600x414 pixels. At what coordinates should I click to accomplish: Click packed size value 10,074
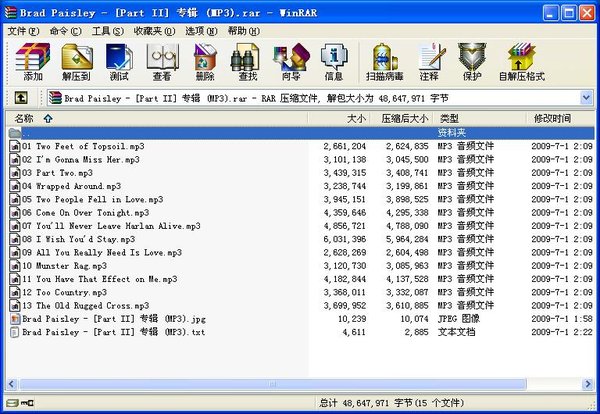pyautogui.click(x=414, y=319)
